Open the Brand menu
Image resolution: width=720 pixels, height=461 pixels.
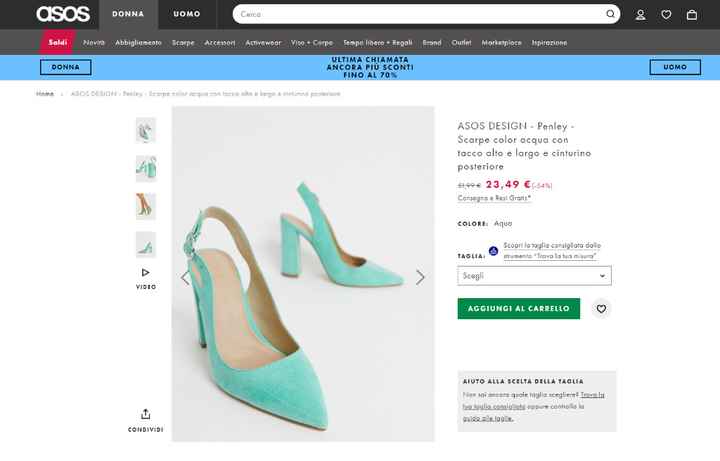pyautogui.click(x=432, y=43)
